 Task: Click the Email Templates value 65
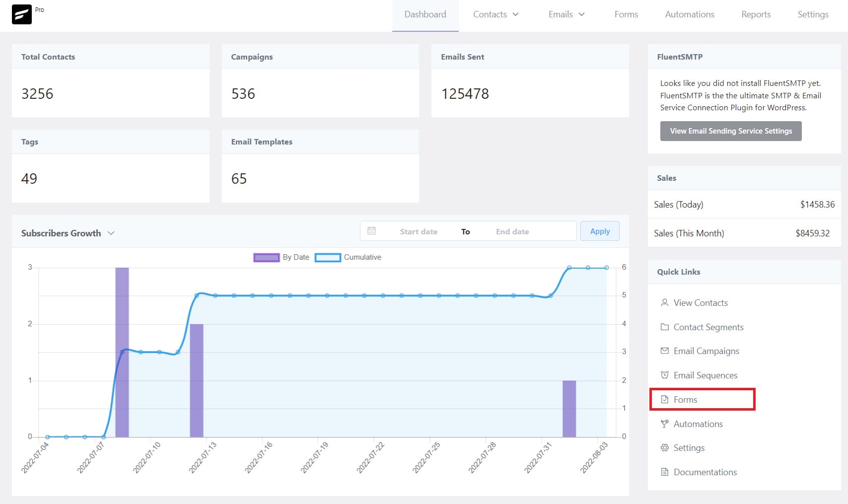pos(239,178)
